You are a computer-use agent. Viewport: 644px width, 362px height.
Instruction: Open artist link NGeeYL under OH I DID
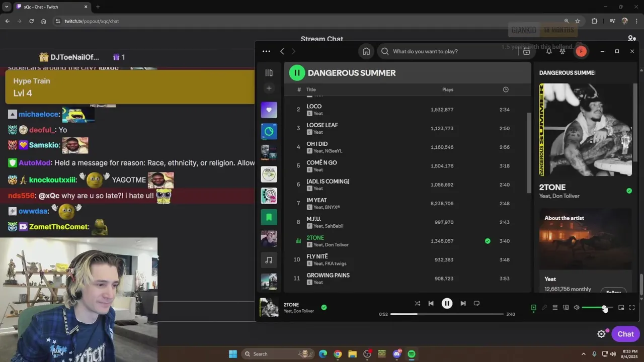tap(334, 151)
